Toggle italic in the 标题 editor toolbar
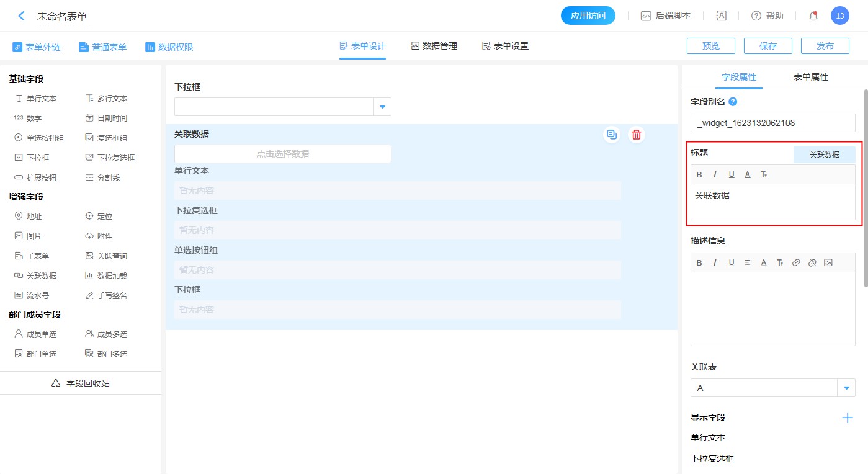Viewport: 868px width, 474px height. coord(715,175)
